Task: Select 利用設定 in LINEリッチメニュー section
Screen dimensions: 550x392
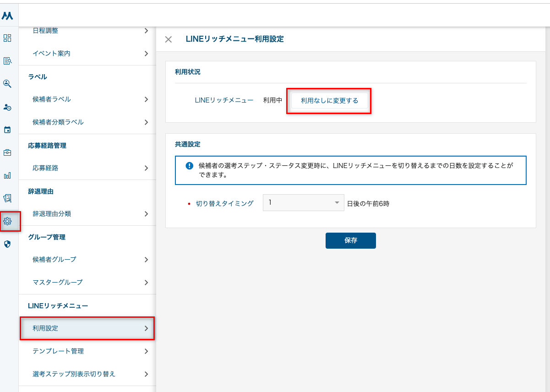Action: point(87,328)
